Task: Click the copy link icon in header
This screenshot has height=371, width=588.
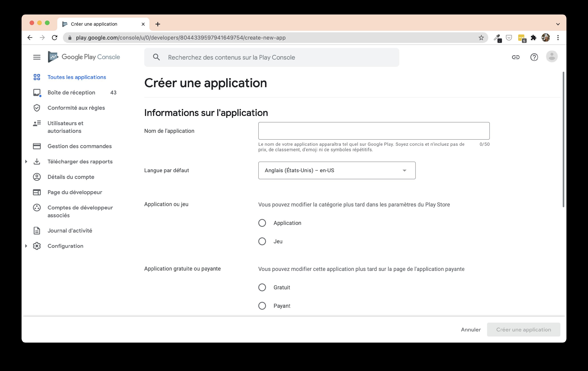Action: click(x=515, y=57)
